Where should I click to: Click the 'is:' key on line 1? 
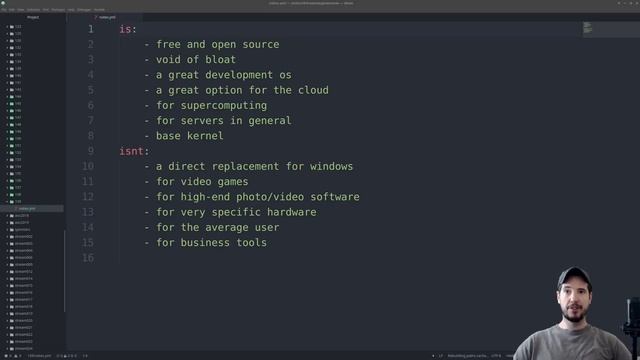128,29
